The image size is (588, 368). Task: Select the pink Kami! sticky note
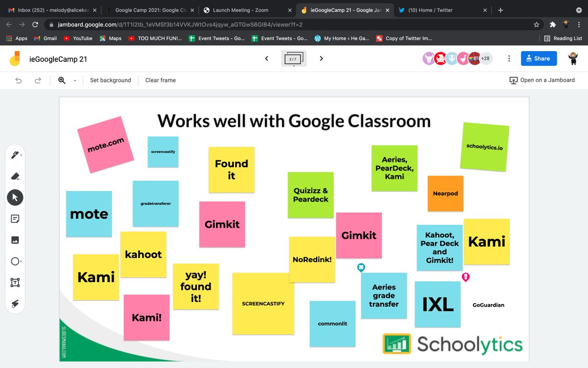[x=147, y=317]
